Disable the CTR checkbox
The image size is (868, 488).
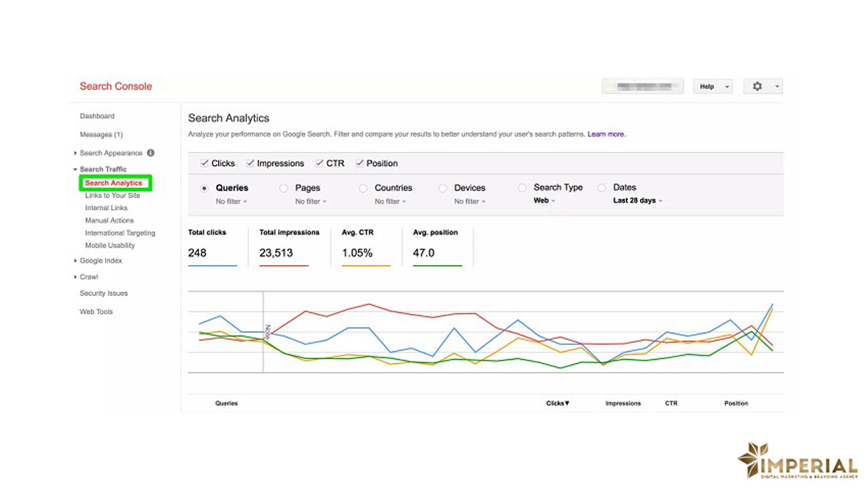point(320,163)
